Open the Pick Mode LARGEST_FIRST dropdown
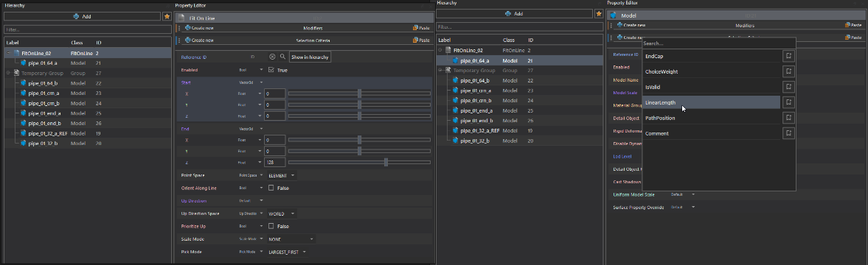 point(287,252)
